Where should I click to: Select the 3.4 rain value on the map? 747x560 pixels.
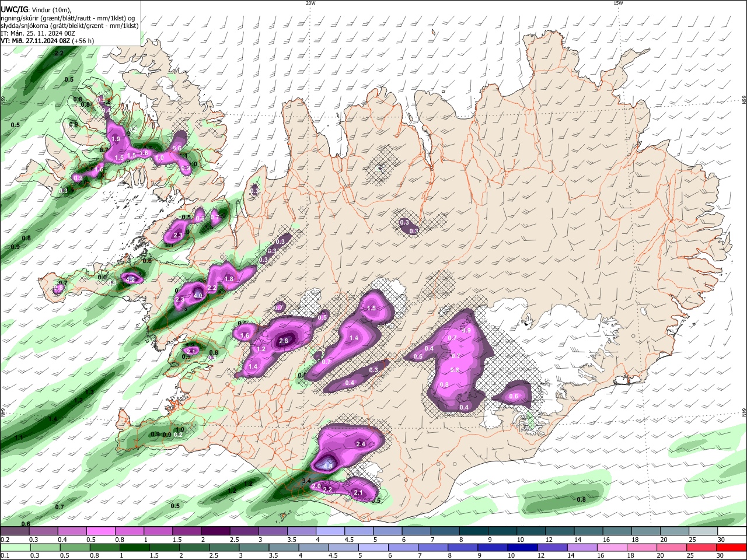306,481
